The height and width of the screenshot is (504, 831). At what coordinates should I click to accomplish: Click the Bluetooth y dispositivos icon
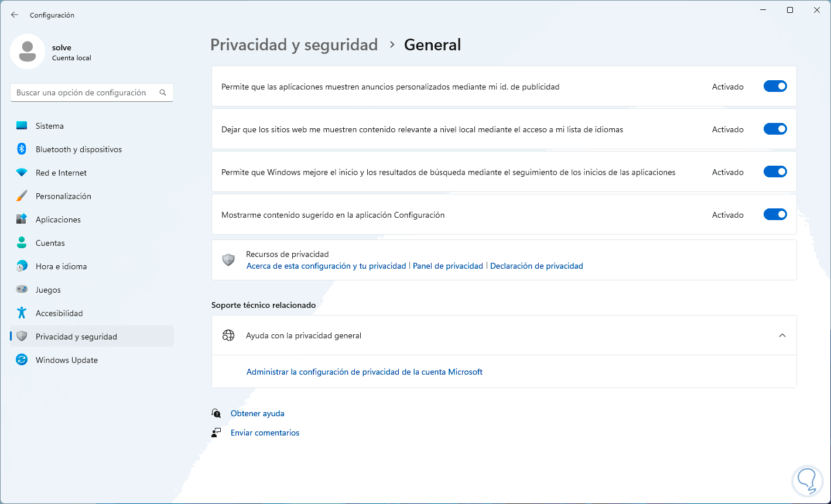point(22,149)
